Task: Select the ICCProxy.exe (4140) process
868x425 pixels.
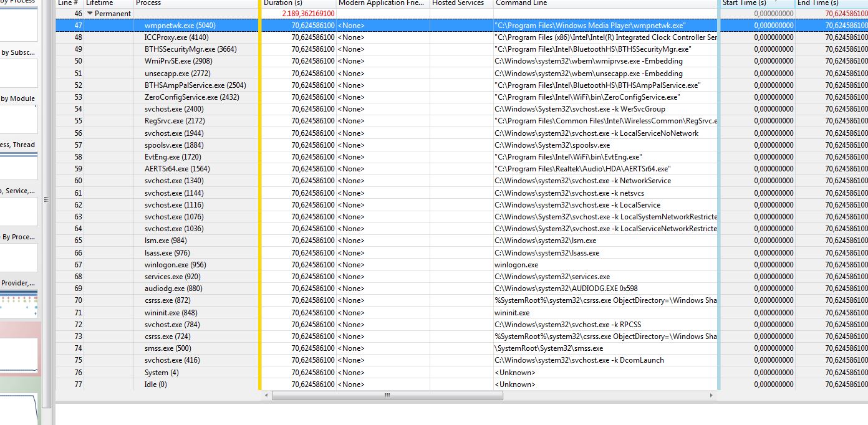Action: pyautogui.click(x=176, y=37)
